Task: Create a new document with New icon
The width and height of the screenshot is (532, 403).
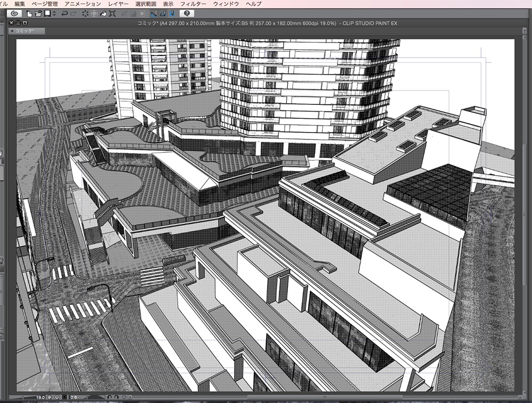Action: pos(29,13)
